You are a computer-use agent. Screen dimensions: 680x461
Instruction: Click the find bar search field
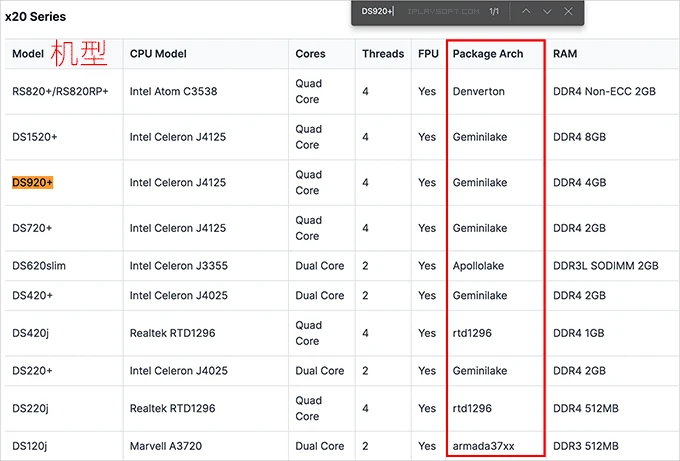coord(420,11)
